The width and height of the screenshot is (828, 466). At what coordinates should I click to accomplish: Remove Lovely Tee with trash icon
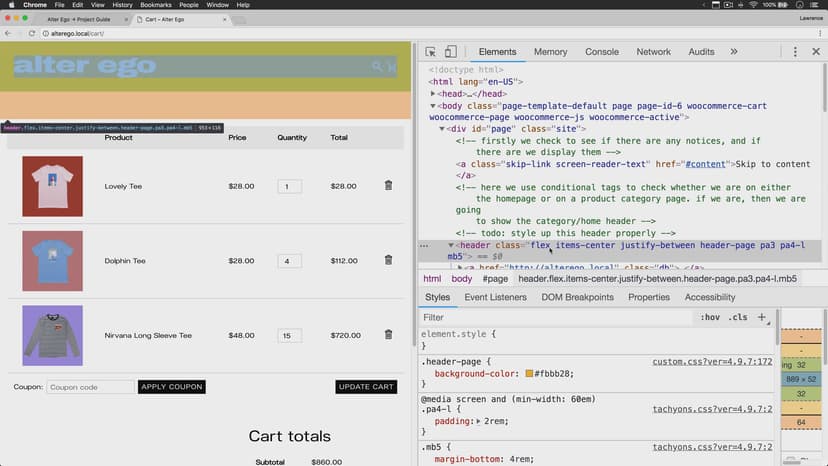[x=388, y=186]
